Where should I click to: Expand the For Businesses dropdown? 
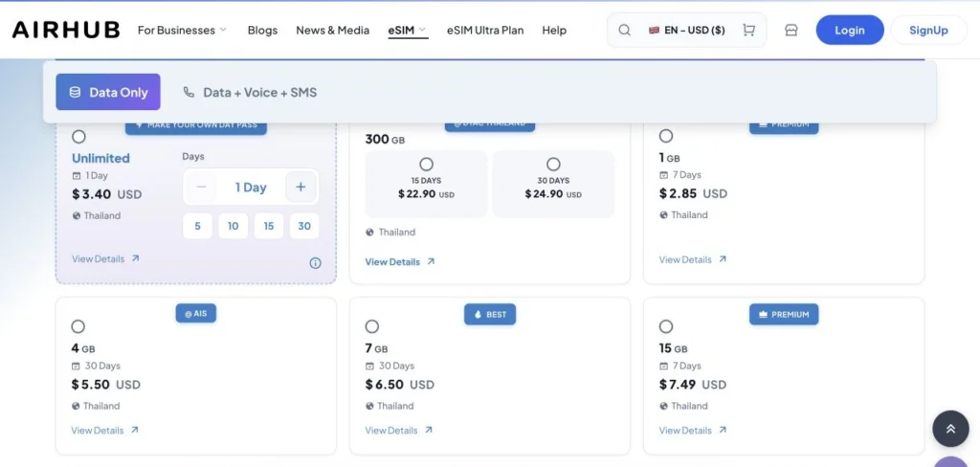coord(182,30)
